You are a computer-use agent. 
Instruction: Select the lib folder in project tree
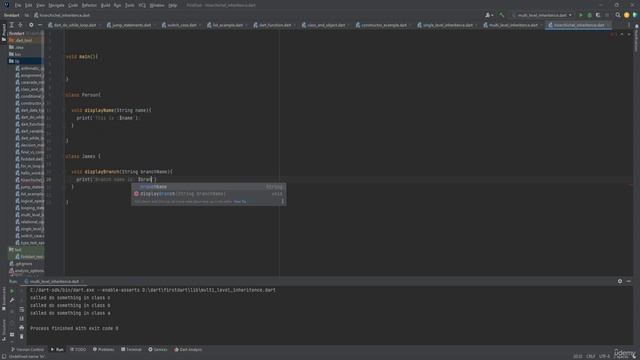pyautogui.click(x=24, y=61)
